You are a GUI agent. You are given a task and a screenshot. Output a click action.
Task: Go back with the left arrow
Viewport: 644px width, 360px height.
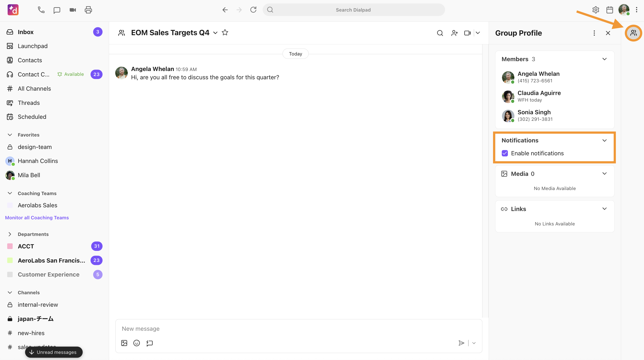coord(225,10)
